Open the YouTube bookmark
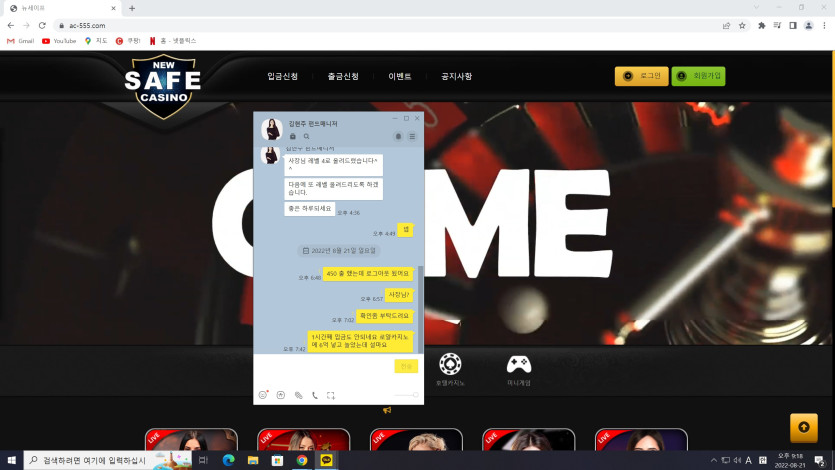The image size is (835, 470). click(x=59, y=41)
